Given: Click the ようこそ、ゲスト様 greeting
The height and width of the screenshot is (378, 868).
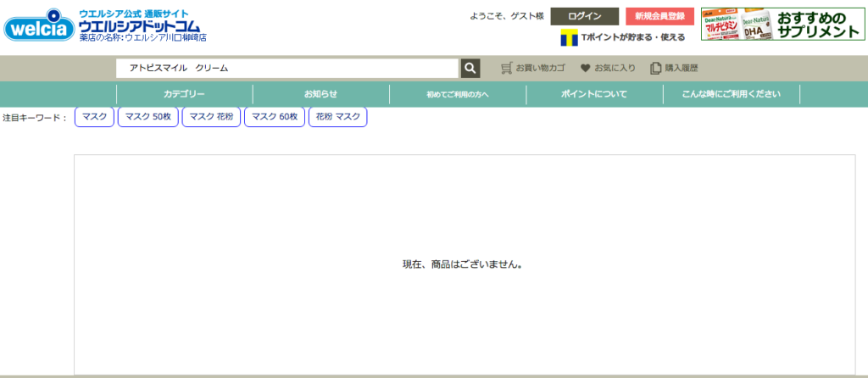Looking at the screenshot, I should pos(507,17).
